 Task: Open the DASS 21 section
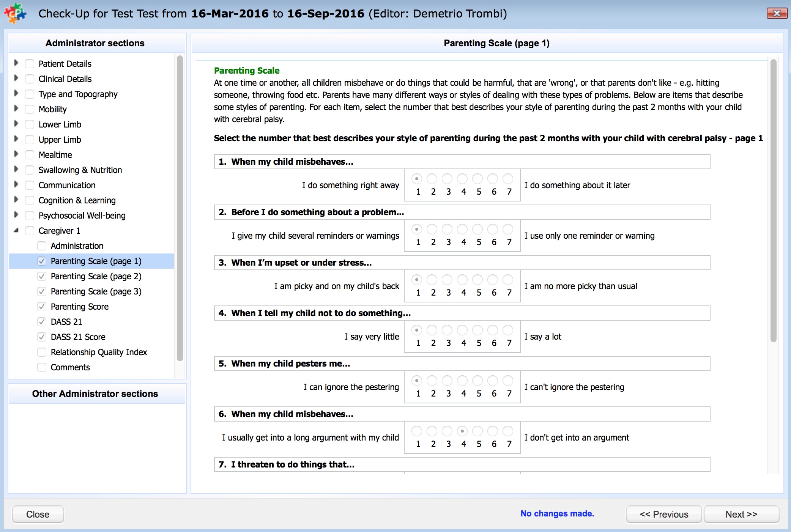[66, 322]
